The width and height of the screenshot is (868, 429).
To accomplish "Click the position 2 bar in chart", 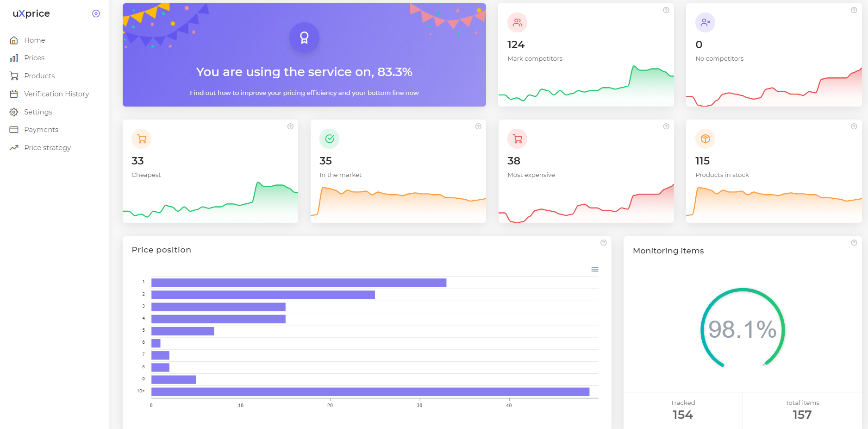I will coord(263,295).
